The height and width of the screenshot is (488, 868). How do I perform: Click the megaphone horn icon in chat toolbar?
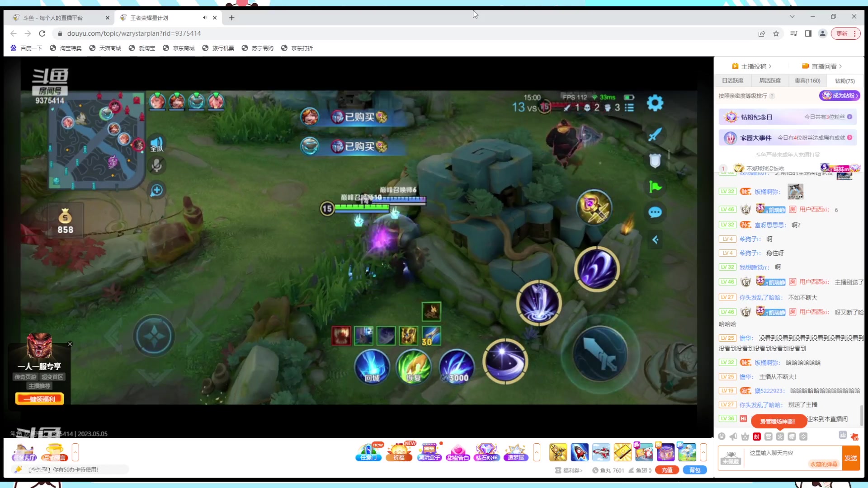[733, 436]
